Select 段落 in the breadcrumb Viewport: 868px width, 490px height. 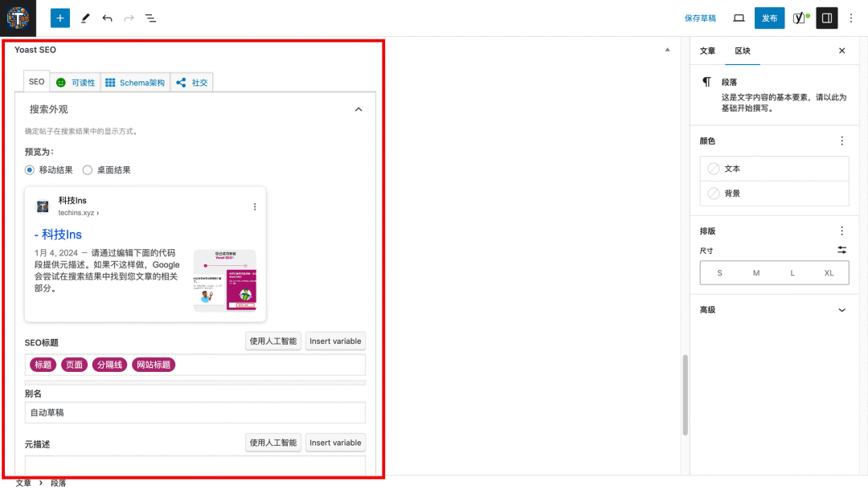click(x=58, y=484)
